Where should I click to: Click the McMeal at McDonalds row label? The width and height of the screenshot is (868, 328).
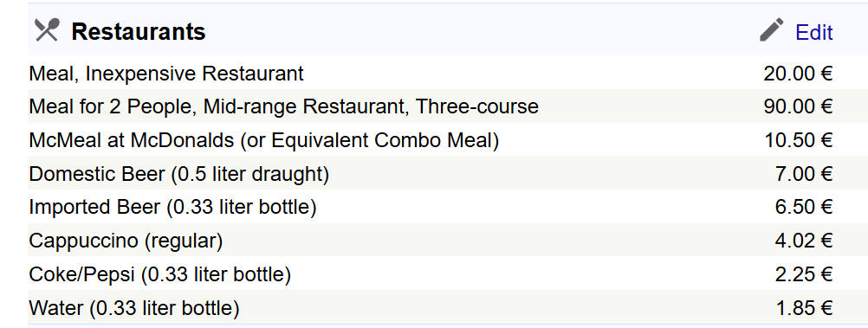click(x=263, y=140)
